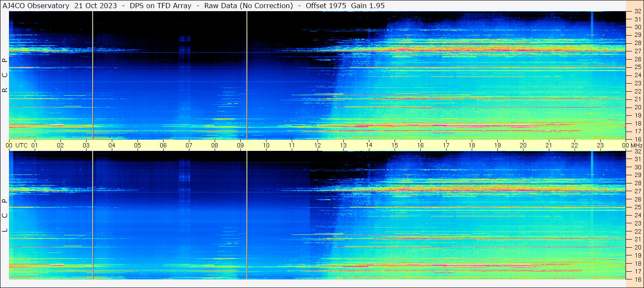The width and height of the screenshot is (644, 288).
Task: Click the LCP label beside lower spectrogram
Action: (5, 216)
